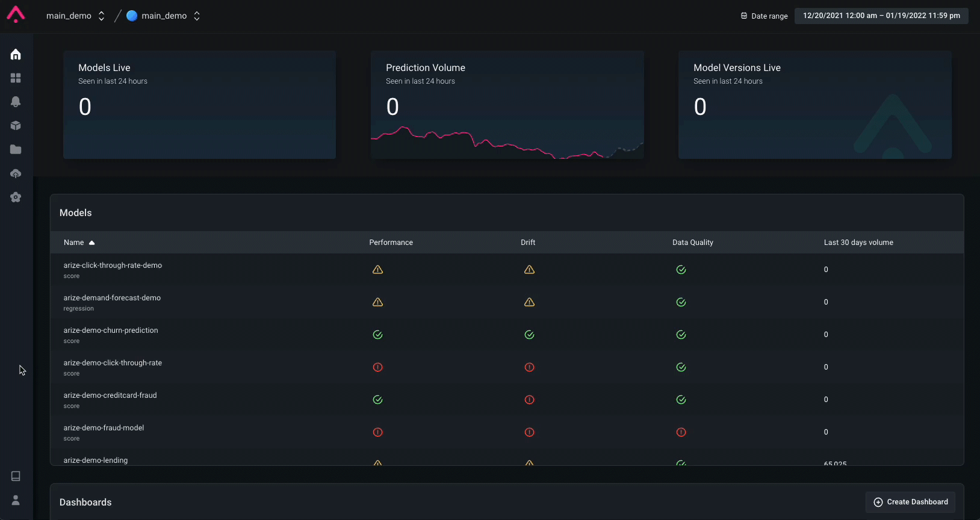Click the Create Dashboard button
Screen dimensions: 980x520
coord(910,502)
